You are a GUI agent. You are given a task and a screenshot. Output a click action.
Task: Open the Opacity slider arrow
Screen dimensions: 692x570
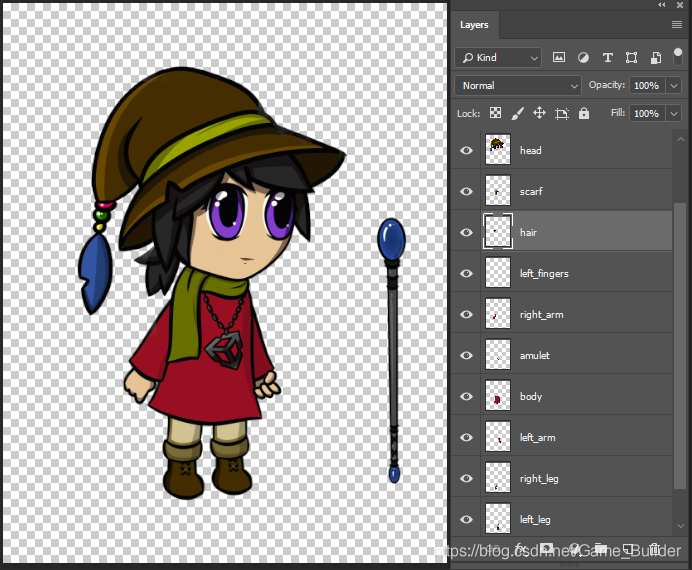(x=673, y=86)
